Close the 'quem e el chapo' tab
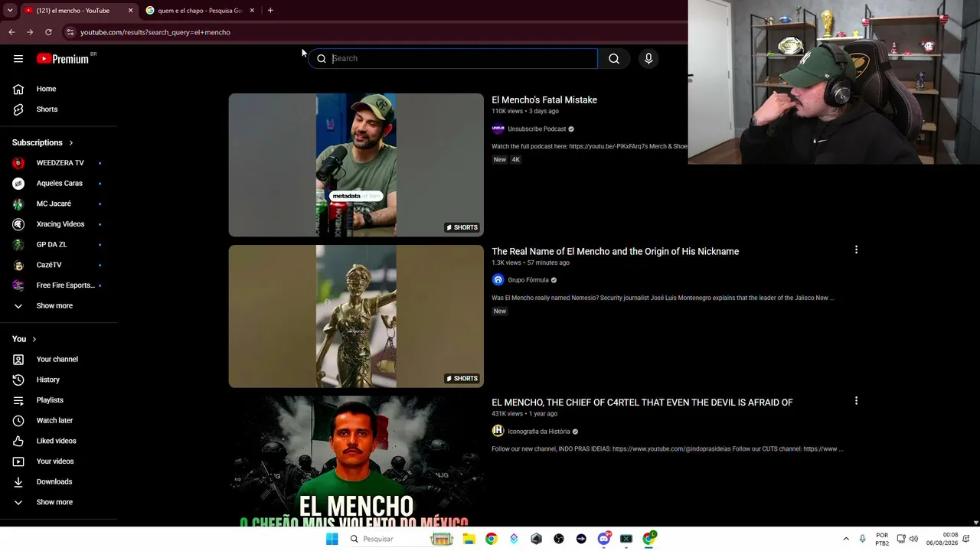This screenshot has width=980, height=551. [252, 11]
